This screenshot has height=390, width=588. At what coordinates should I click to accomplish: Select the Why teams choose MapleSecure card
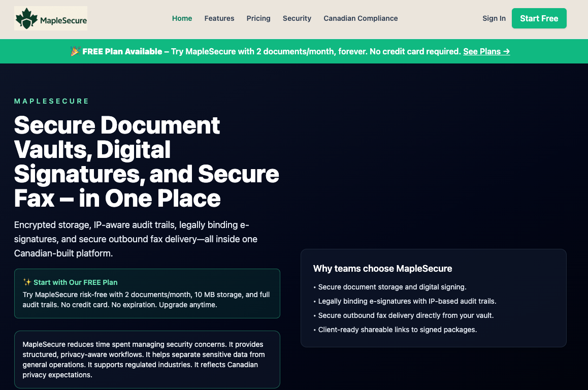[x=434, y=298]
